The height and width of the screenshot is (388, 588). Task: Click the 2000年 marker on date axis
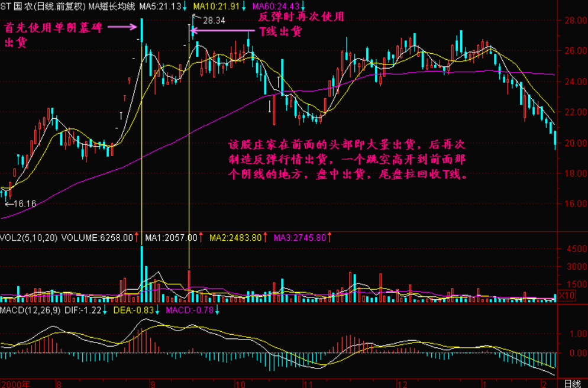tap(14, 383)
